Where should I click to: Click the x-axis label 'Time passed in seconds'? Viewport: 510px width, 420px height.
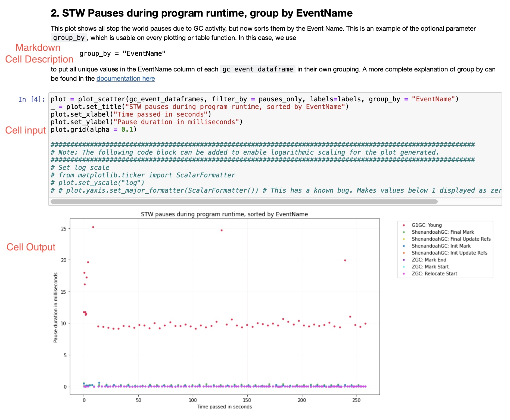coord(225,407)
